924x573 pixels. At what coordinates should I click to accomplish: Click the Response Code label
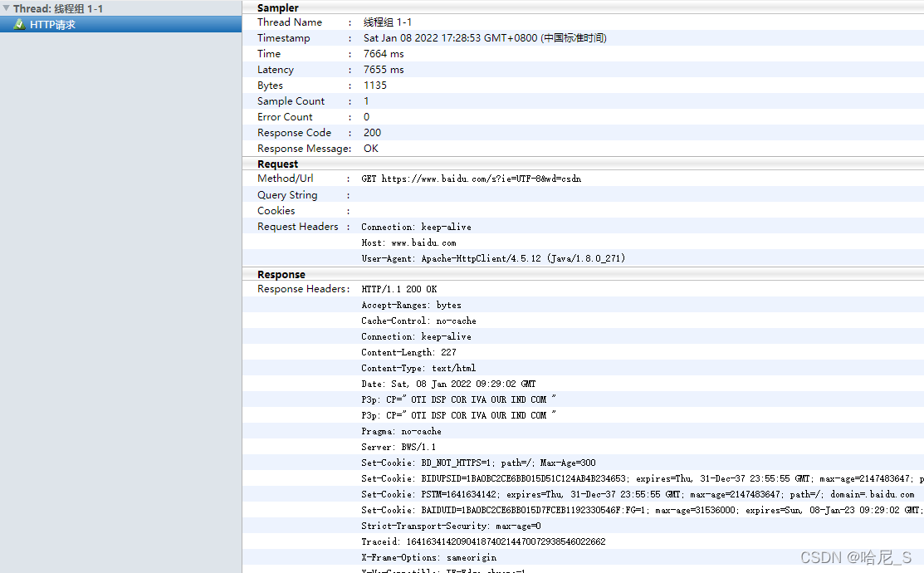click(294, 133)
